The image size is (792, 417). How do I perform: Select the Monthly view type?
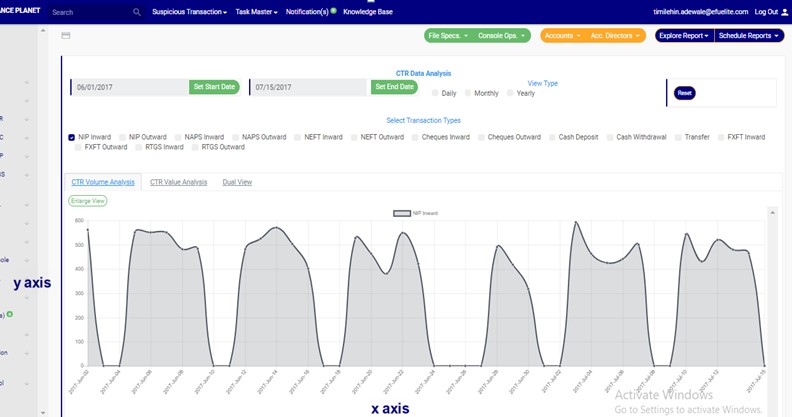(x=468, y=93)
